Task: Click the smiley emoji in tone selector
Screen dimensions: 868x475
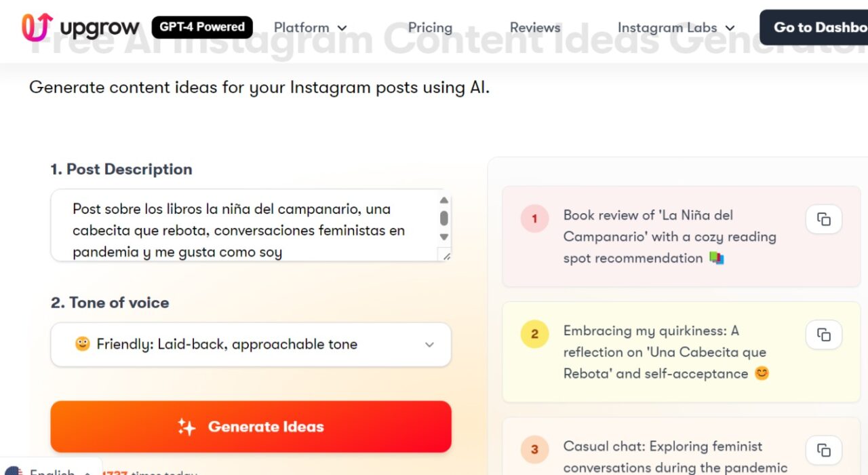Action: pos(81,344)
